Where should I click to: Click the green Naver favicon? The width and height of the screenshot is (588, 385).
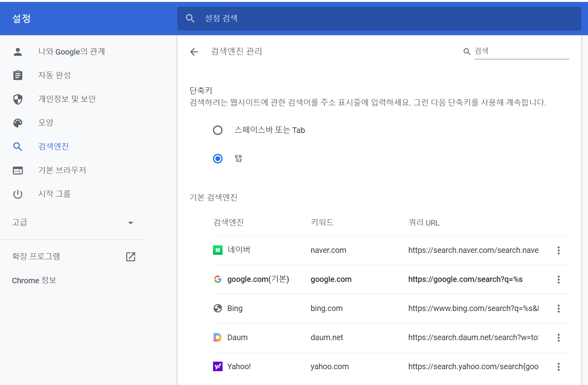tap(218, 250)
